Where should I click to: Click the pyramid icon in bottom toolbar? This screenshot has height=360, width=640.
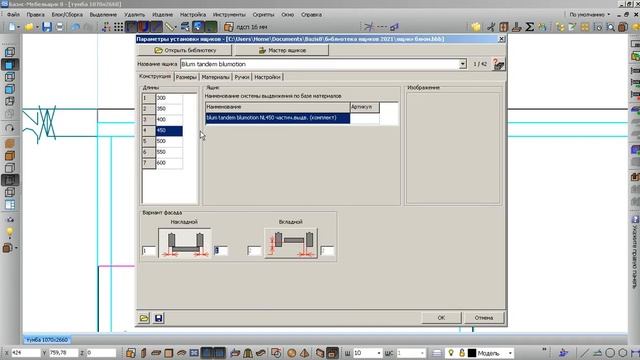304,353
